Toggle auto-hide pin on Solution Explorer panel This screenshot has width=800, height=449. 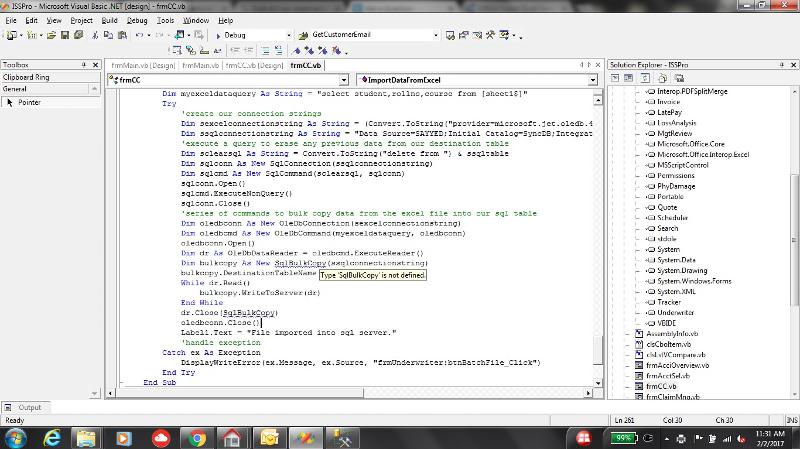[782, 65]
